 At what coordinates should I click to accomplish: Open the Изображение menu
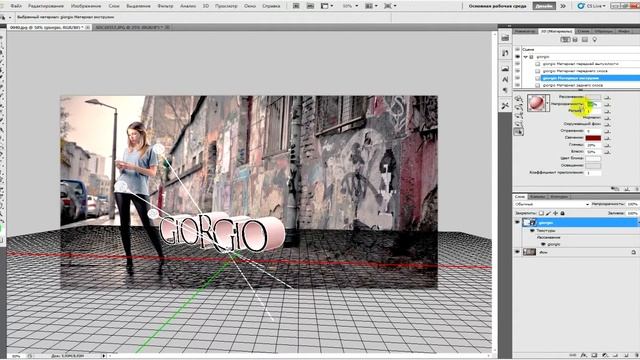86,6
